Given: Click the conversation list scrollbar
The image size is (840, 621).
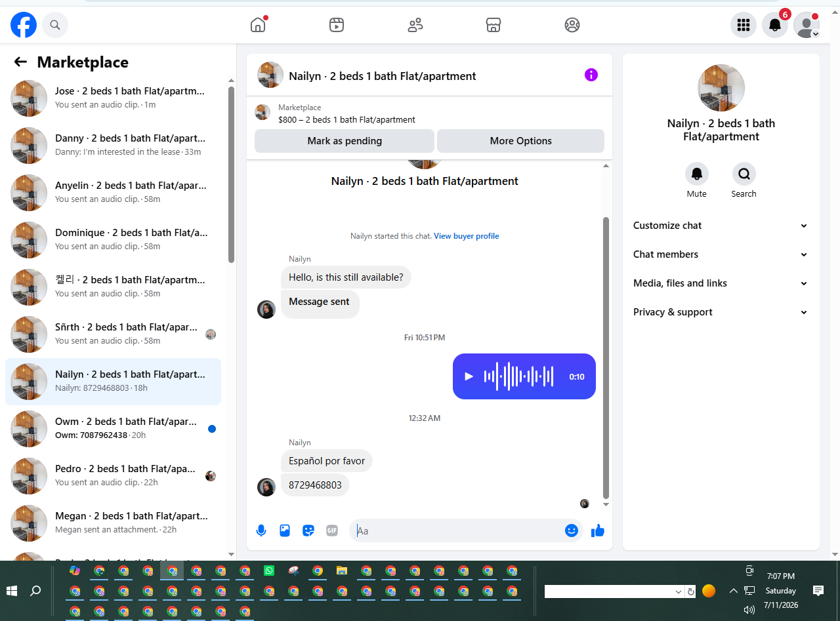Looking at the screenshot, I should coord(231,174).
